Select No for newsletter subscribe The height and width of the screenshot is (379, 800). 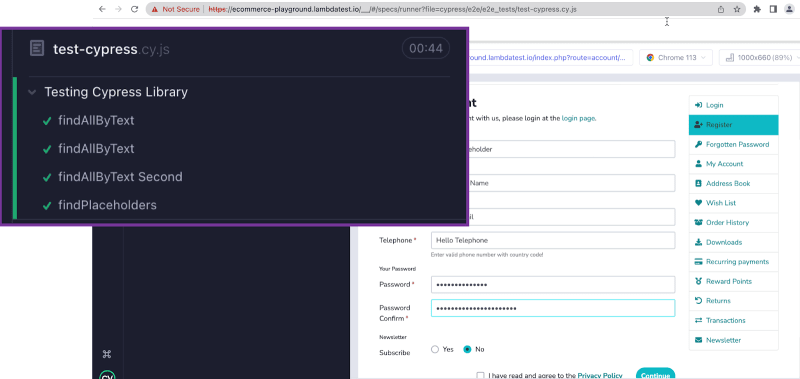[x=467, y=349]
